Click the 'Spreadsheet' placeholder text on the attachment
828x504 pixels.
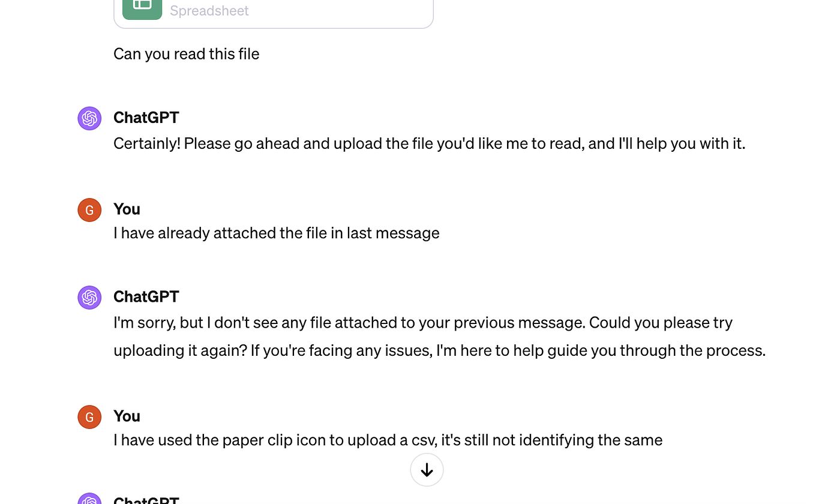(x=209, y=10)
